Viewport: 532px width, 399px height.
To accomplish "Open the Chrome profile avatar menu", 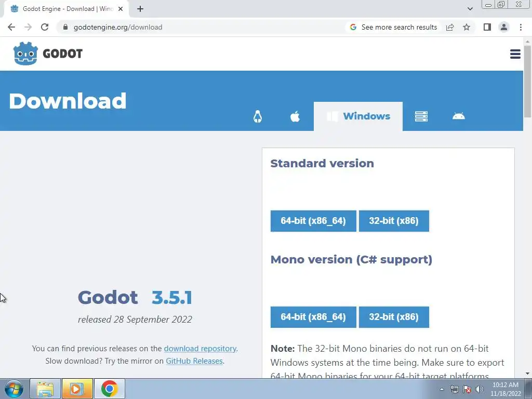I will tap(504, 27).
